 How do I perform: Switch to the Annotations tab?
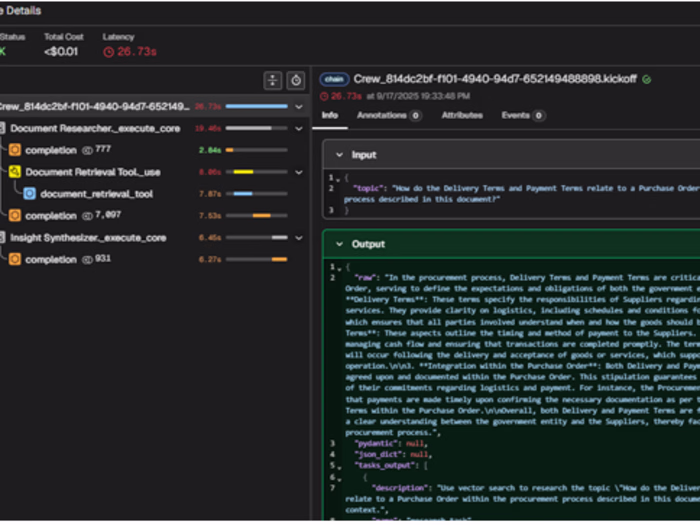tap(389, 116)
